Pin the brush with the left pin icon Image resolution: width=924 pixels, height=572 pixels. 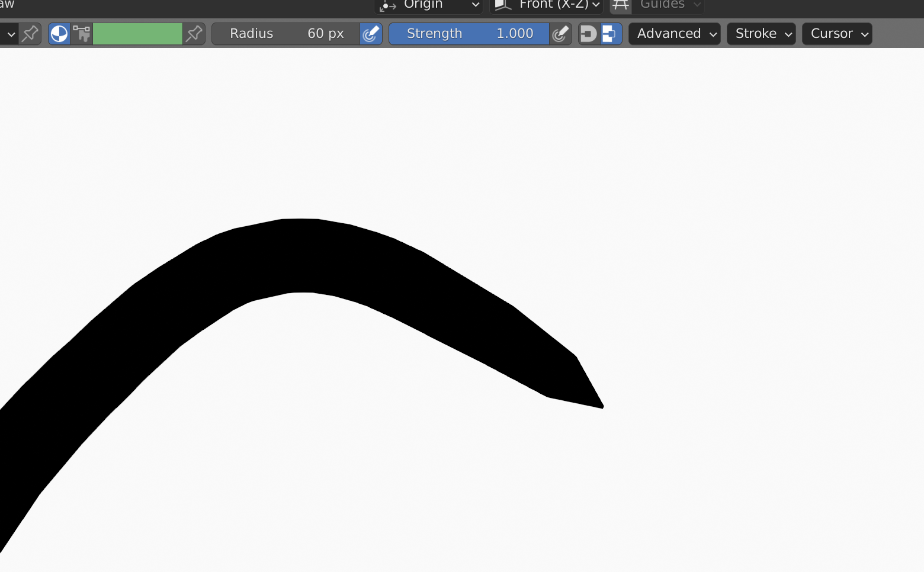30,34
